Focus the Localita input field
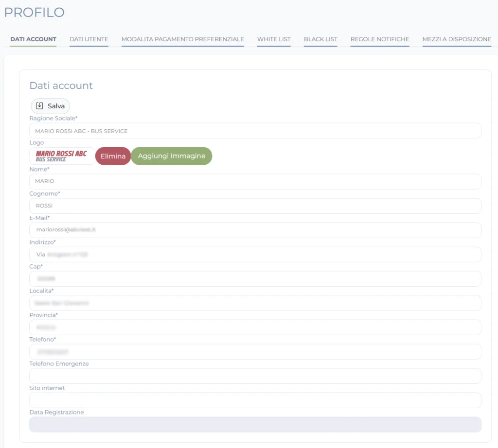This screenshot has width=498, height=448. pyautogui.click(x=255, y=303)
